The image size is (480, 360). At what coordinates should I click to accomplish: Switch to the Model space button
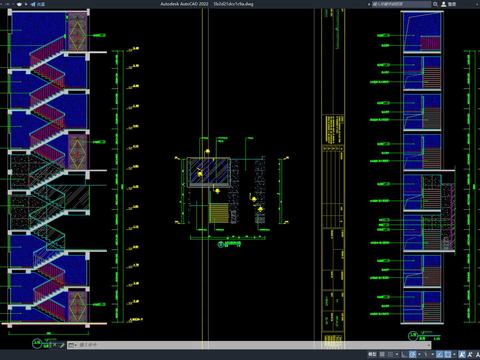372,354
